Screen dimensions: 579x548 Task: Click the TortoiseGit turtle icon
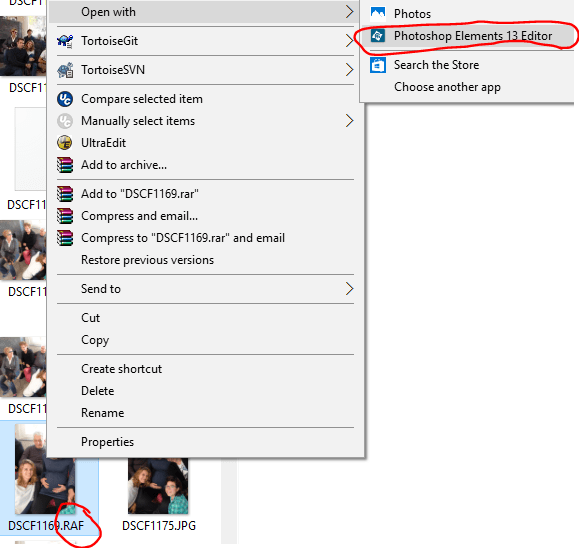(65, 41)
